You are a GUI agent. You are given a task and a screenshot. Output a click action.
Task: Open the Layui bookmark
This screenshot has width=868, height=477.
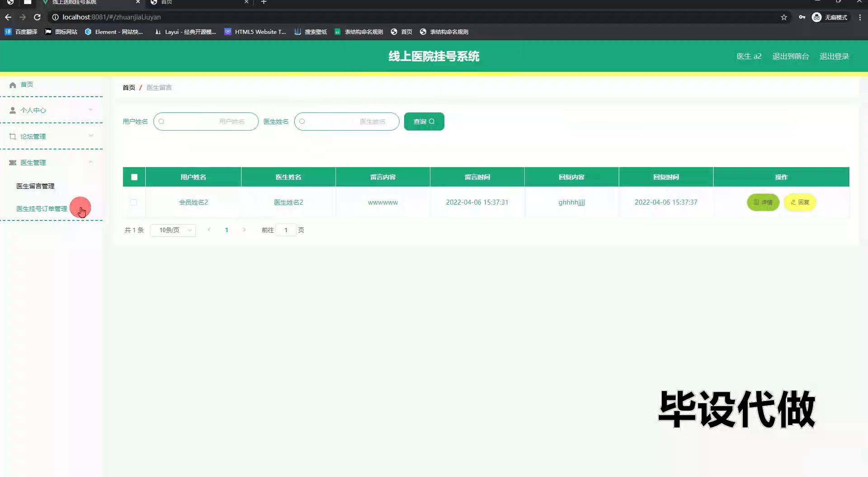tap(185, 32)
